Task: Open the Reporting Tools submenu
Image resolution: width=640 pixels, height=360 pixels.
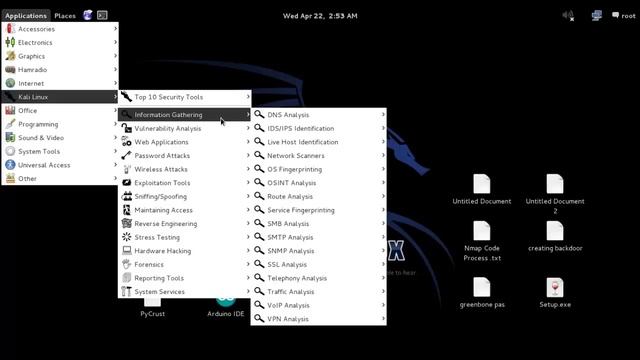Action: [184, 278]
